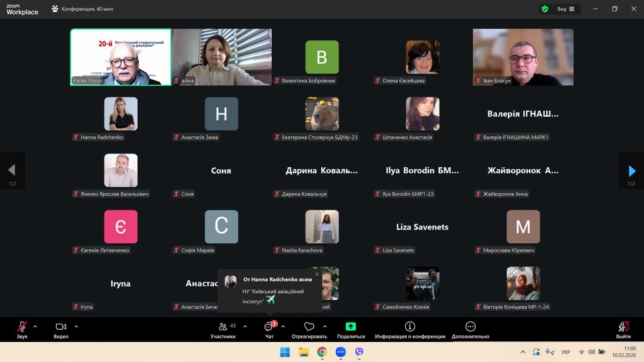Image resolution: width=644 pixels, height=362 pixels.
Task: Dismiss the Hanna Radchenko chat notification
Action: (317, 274)
